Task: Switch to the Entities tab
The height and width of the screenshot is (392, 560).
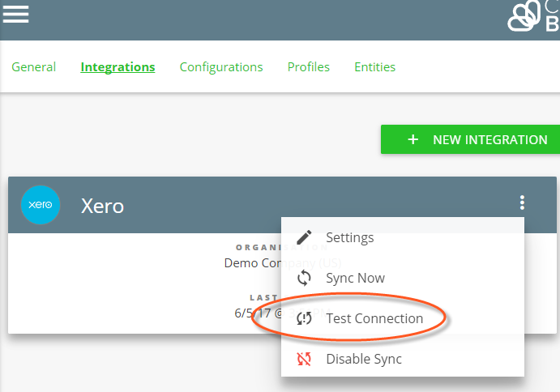Action: pos(374,66)
